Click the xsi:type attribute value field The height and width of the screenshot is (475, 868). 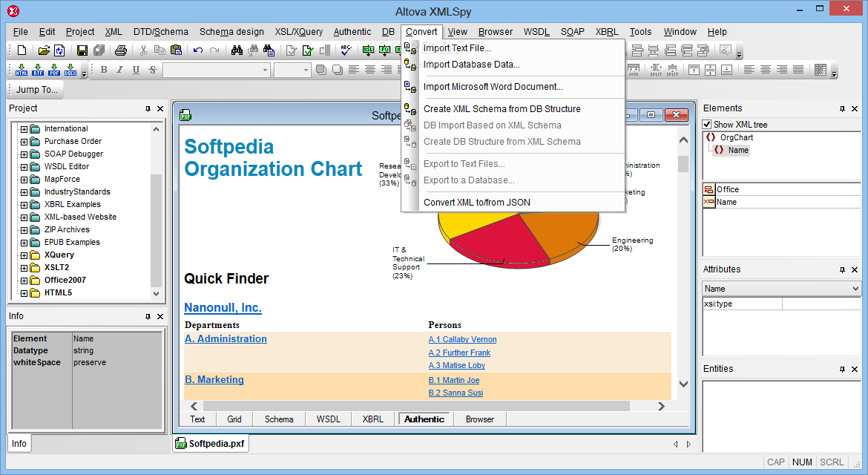point(821,304)
